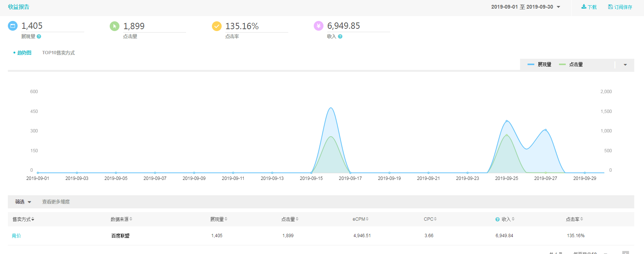Image resolution: width=644 pixels, height=254 pixels.
Task: Open the 筛选 filter dropdown
Action: click(x=23, y=202)
